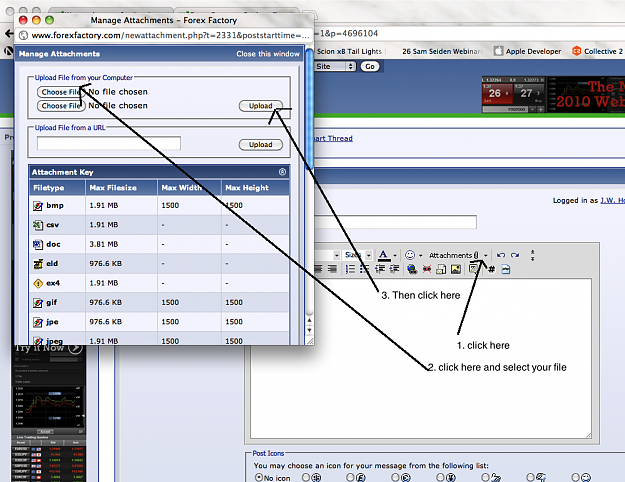This screenshot has height=482, width=625.
Task: Click Upload next to the URL field
Action: (x=261, y=145)
